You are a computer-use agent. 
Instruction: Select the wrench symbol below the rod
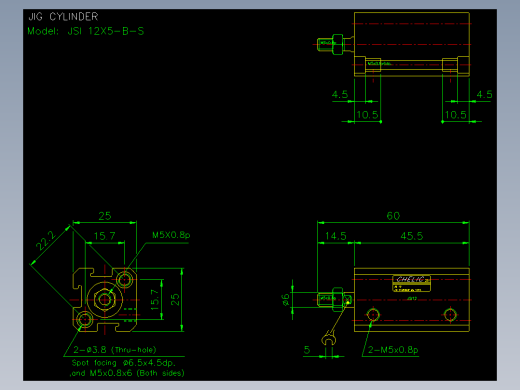pos(329,338)
